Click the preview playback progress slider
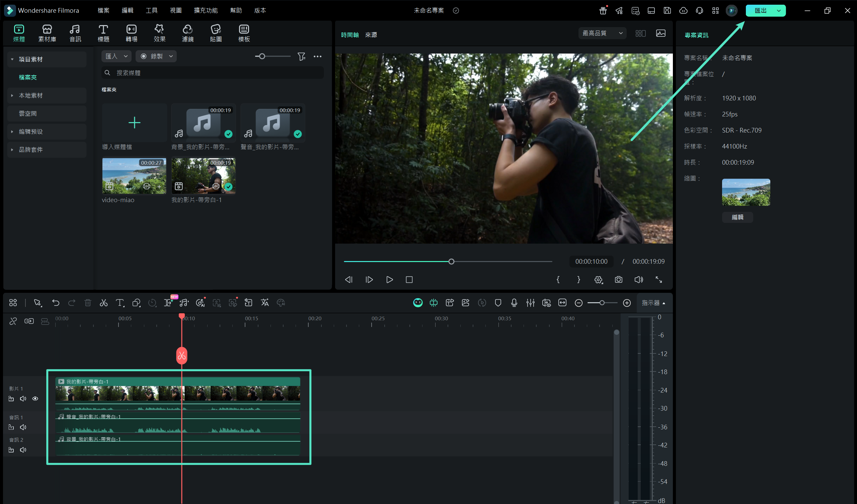The width and height of the screenshot is (857, 504). [451, 261]
